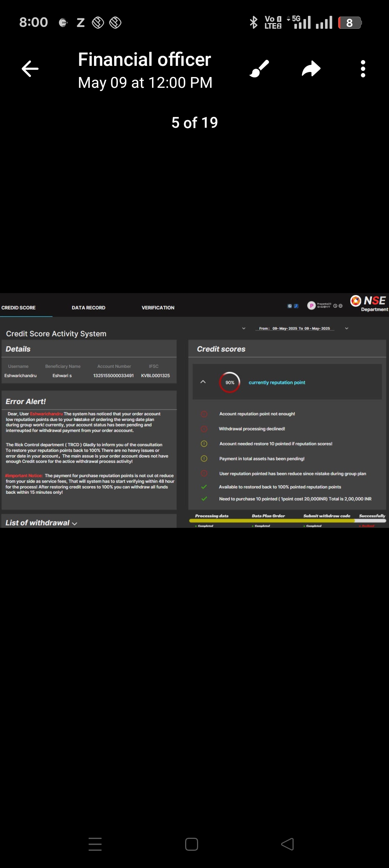Open the brush edit tool
The image size is (389, 868).
click(259, 69)
